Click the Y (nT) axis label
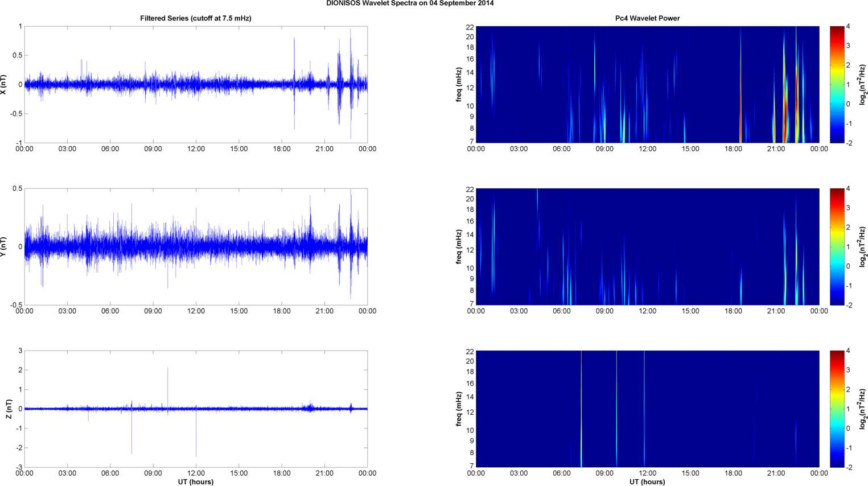 4,246
